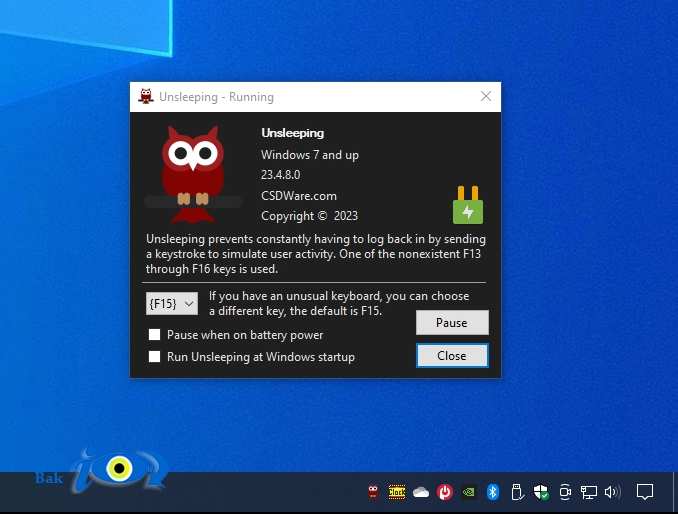Click the Close button in Unsleeping
The height and width of the screenshot is (514, 678).
pos(452,356)
